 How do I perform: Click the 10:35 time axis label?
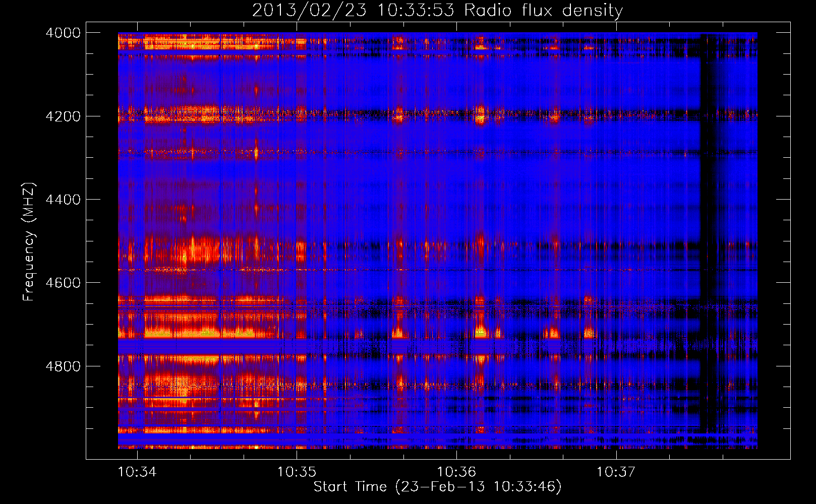click(x=297, y=472)
